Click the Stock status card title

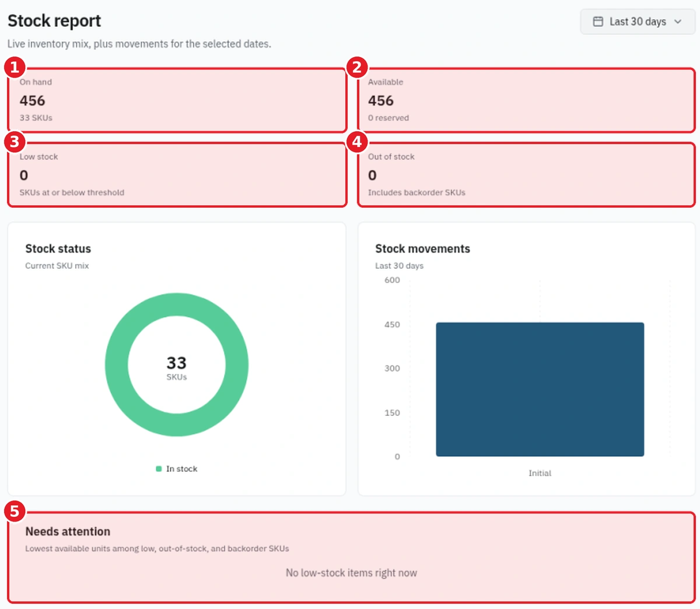(58, 249)
